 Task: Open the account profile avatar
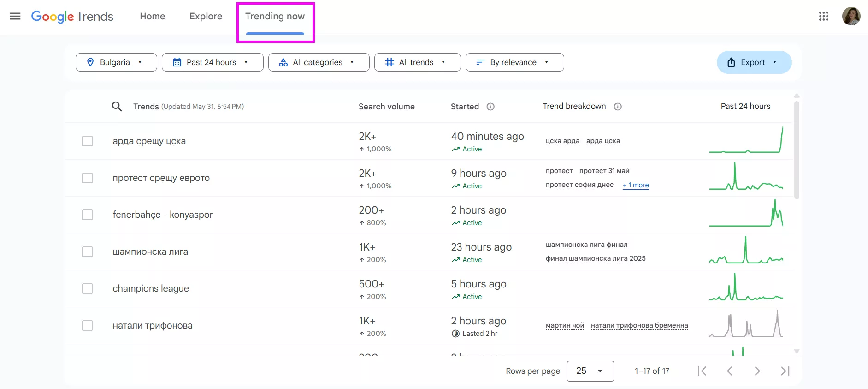click(x=851, y=17)
